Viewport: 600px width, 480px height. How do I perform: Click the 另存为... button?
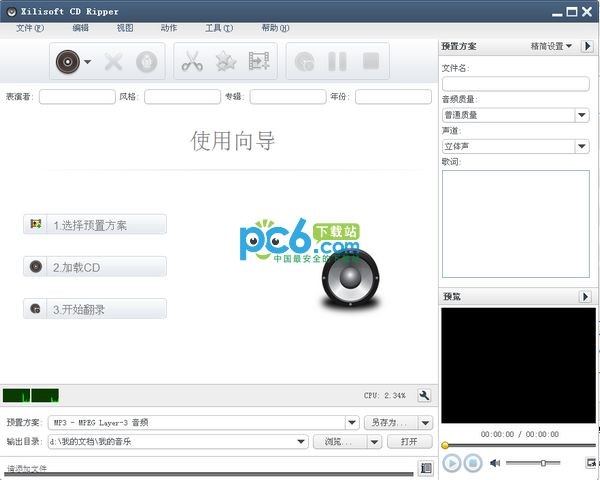coord(391,423)
